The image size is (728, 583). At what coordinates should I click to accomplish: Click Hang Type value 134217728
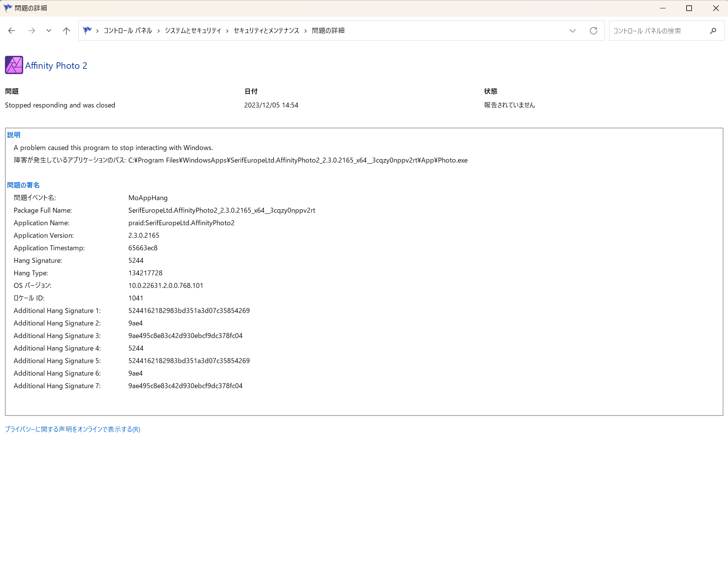(145, 273)
